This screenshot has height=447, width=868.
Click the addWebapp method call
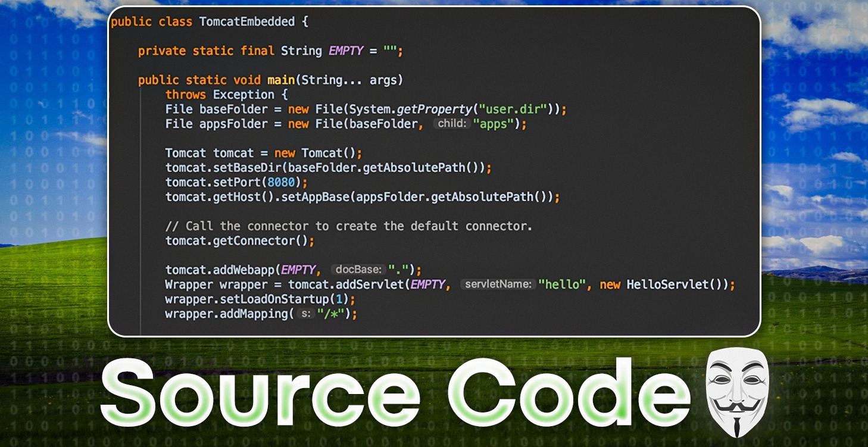[243, 270]
